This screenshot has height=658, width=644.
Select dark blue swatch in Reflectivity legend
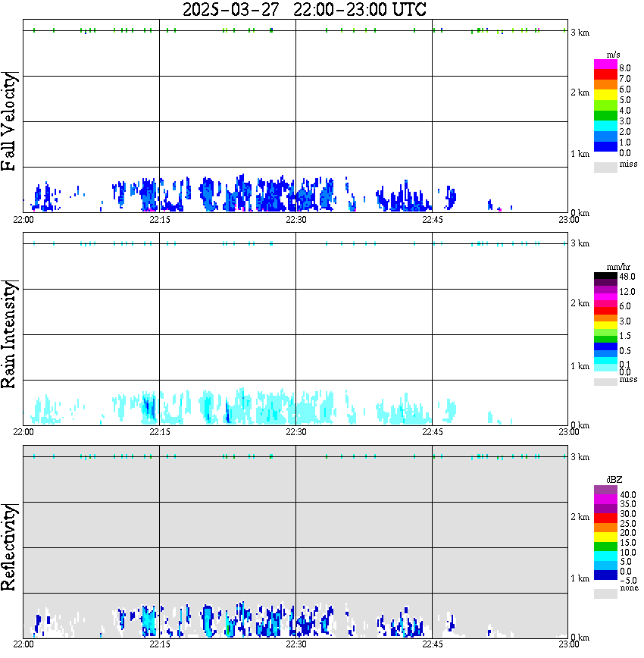pos(605,575)
